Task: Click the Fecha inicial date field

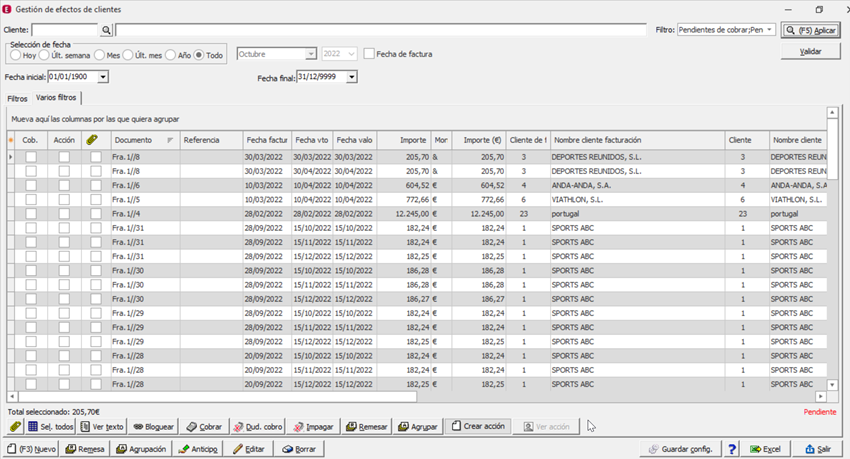Action: [73, 77]
